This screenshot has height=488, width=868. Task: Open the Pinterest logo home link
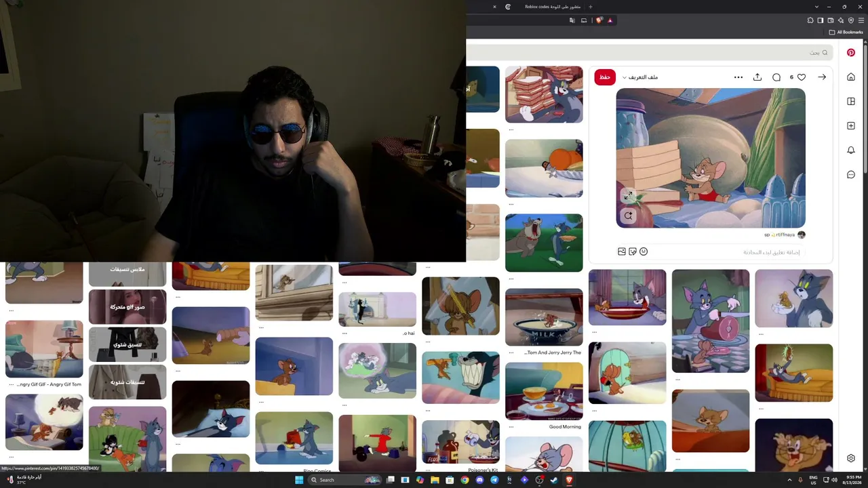coord(851,52)
